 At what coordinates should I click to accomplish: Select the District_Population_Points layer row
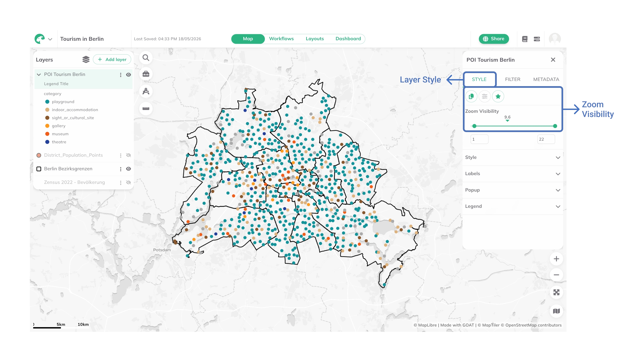pyautogui.click(x=83, y=155)
